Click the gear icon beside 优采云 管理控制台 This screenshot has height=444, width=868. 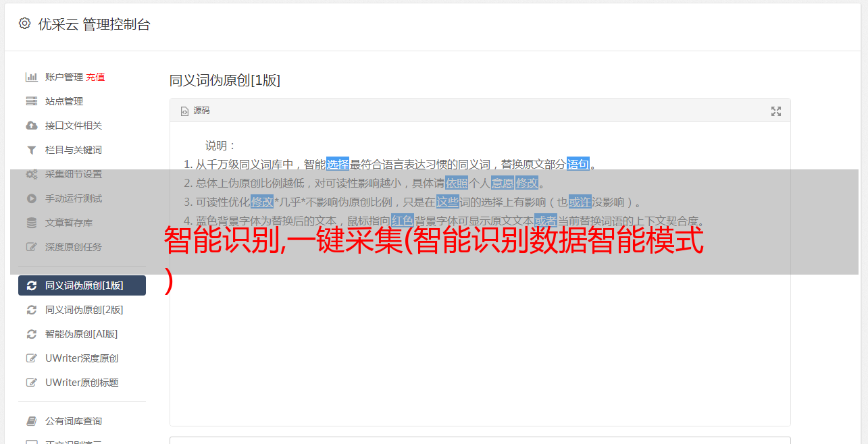click(x=24, y=24)
